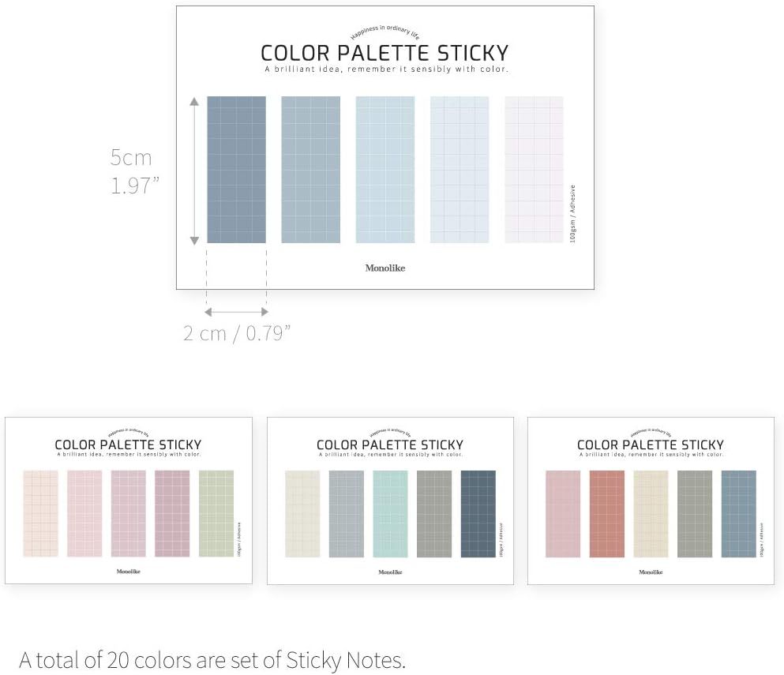The height and width of the screenshot is (675, 784).
Task: Click the "A total of 20 colors" caption
Action: 212,659
